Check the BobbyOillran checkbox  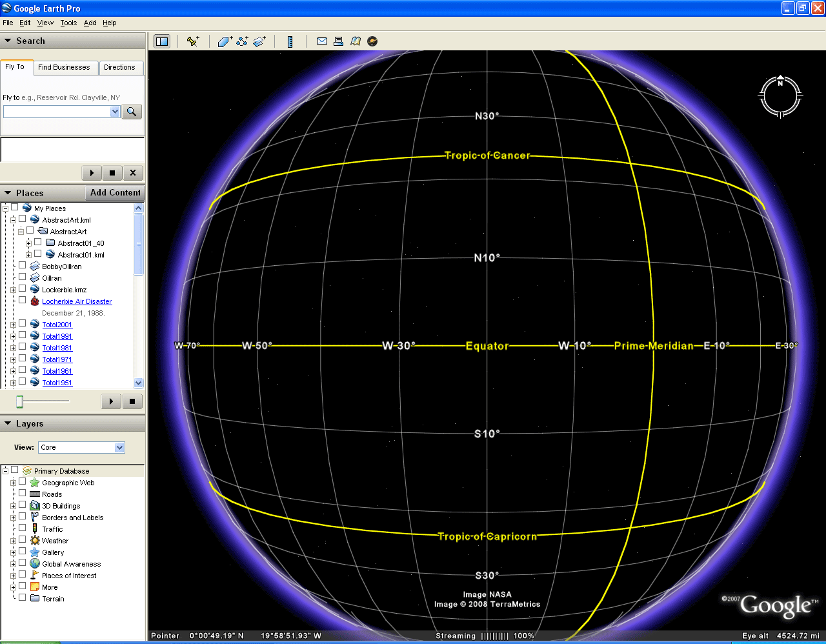(23, 266)
